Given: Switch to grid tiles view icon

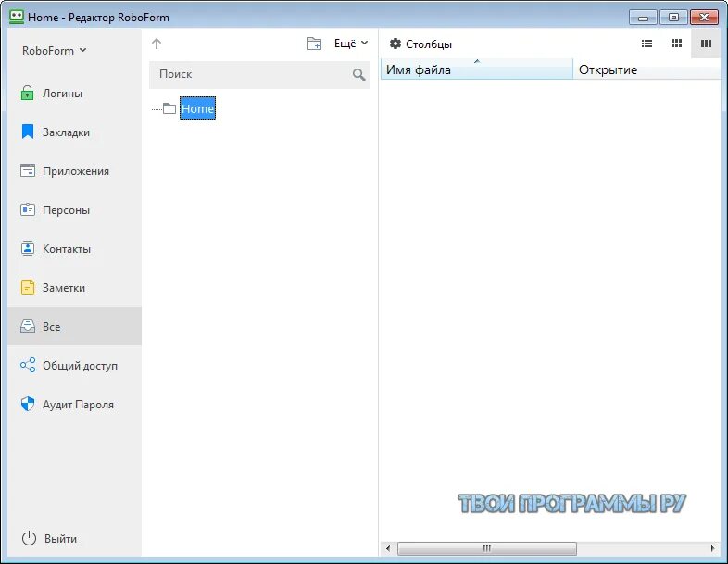Looking at the screenshot, I should click(676, 44).
